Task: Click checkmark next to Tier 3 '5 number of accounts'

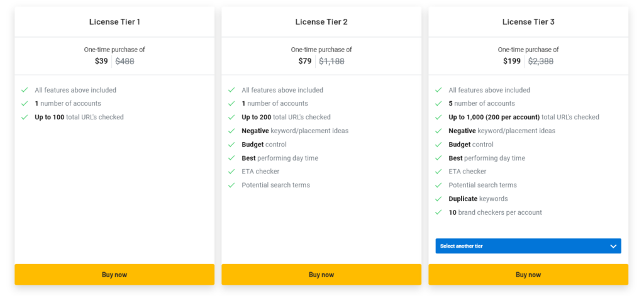Action: tap(438, 104)
